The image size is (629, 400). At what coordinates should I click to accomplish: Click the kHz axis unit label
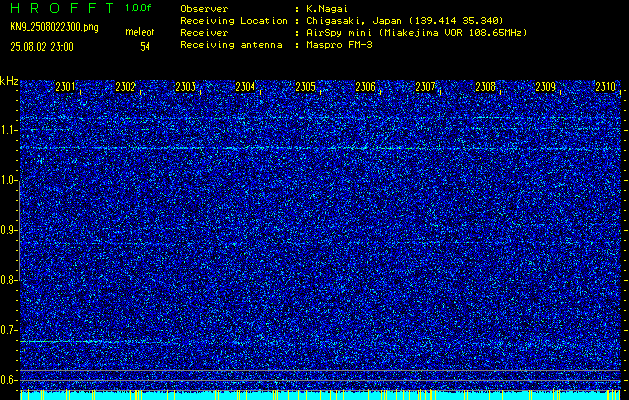pyautogui.click(x=9, y=81)
